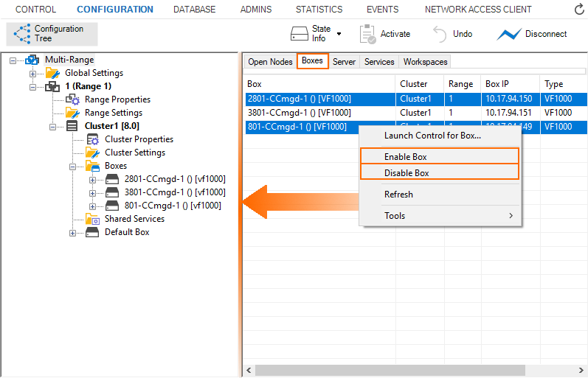This screenshot has height=378, width=588.
Task: Select the 3801-CCmgd-1 () [VF1000] row
Action: [x=416, y=113]
